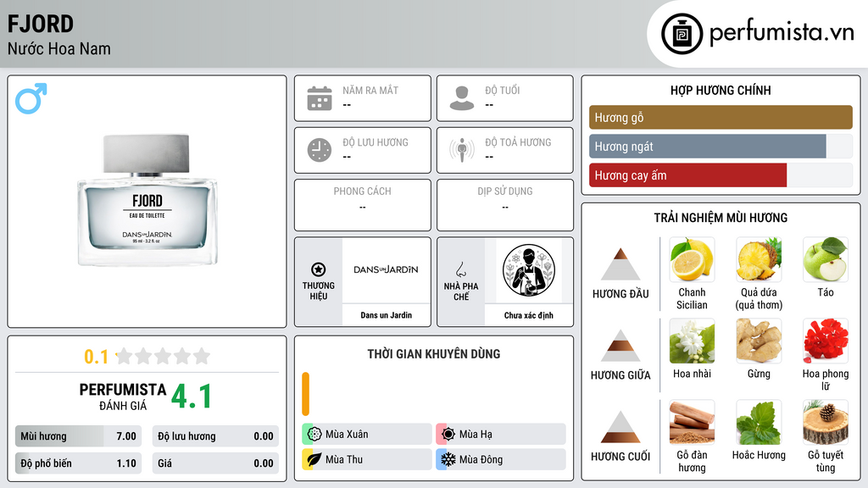Open the Dans un Jardin brand link
This screenshot has height=488, width=868.
387,315
